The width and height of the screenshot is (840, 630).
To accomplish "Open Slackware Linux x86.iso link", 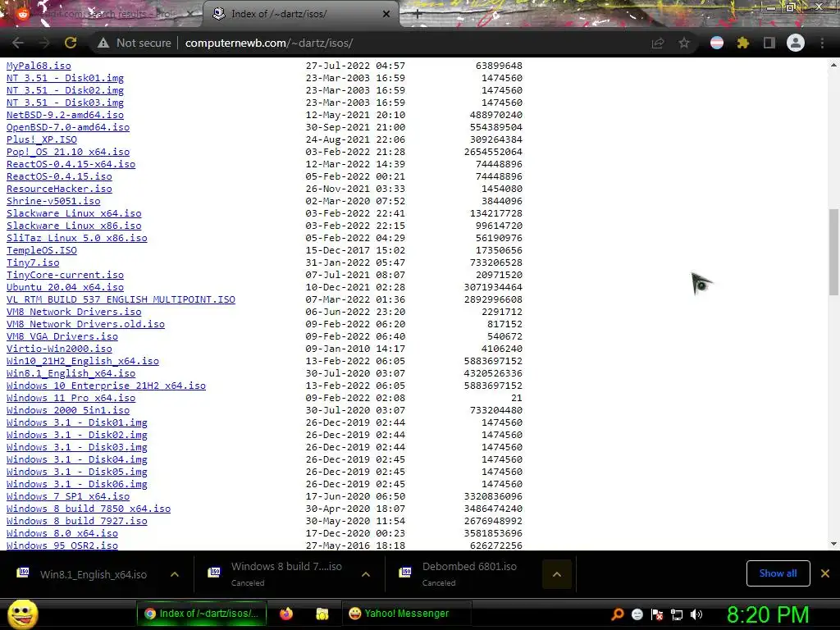I will pyautogui.click(x=74, y=226).
